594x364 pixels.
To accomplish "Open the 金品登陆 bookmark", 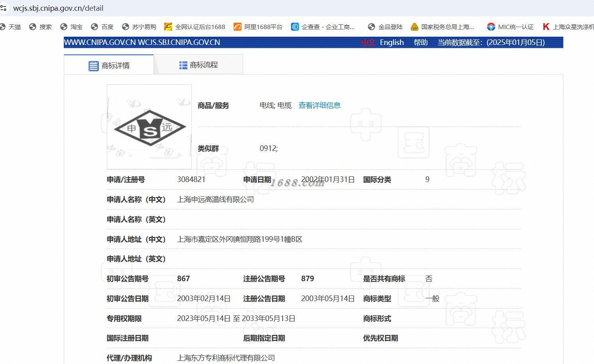I will pyautogui.click(x=386, y=27).
